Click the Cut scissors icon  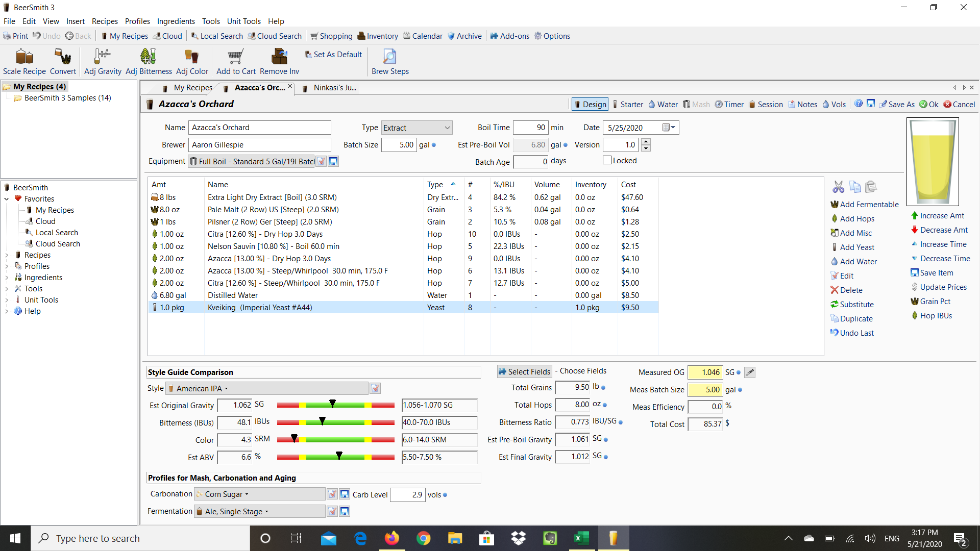838,187
